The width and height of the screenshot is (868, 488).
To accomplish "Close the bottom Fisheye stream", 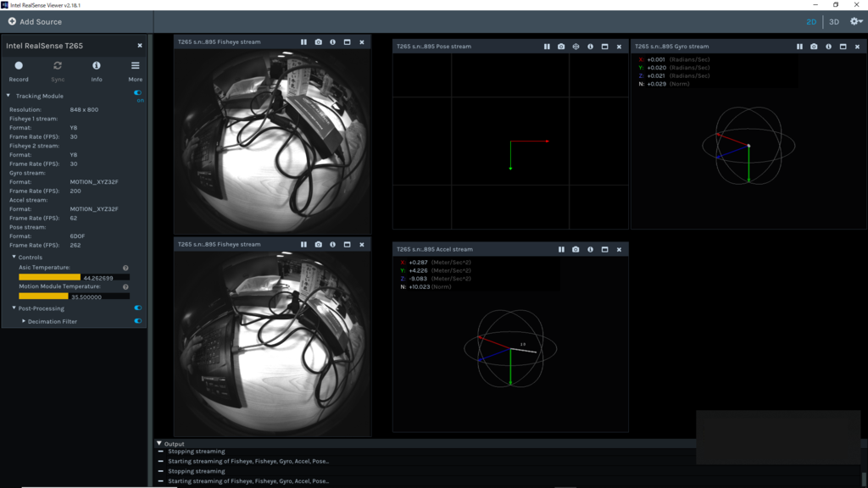I will 362,244.
